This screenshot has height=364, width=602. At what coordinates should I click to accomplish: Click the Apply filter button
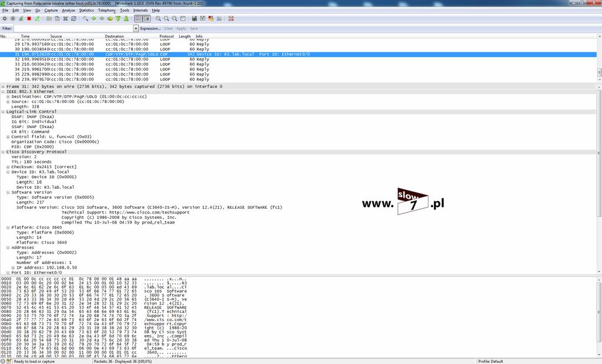181,28
